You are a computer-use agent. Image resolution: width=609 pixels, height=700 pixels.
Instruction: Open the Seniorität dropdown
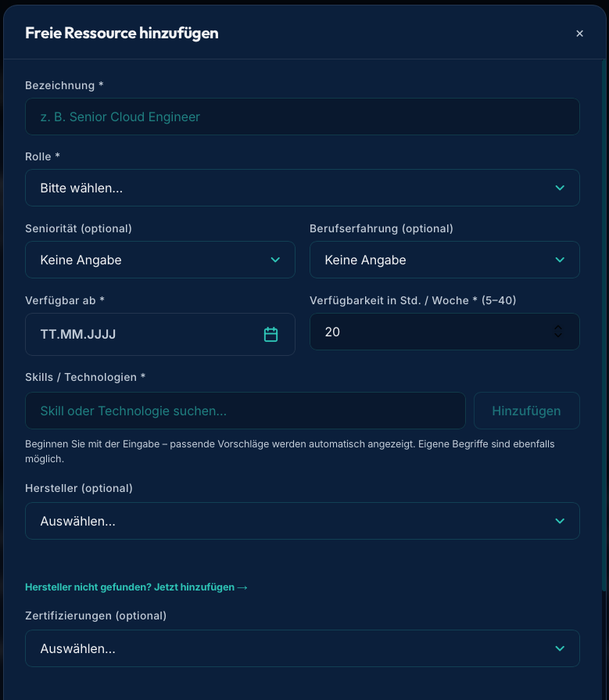159,260
